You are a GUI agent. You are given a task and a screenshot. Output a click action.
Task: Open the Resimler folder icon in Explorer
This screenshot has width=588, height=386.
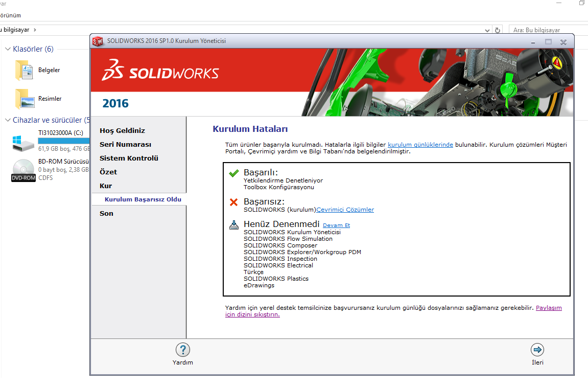pyautogui.click(x=24, y=99)
